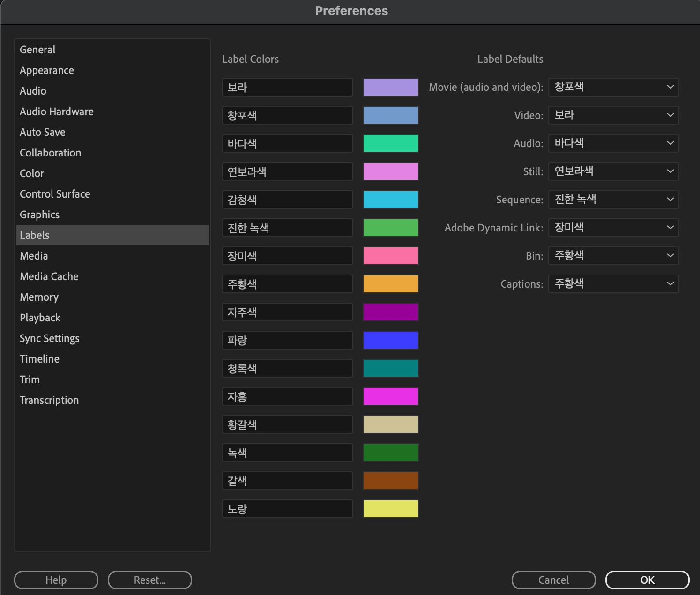This screenshot has height=595, width=700.
Task: Open the Captions label default dropdown
Action: click(x=613, y=284)
